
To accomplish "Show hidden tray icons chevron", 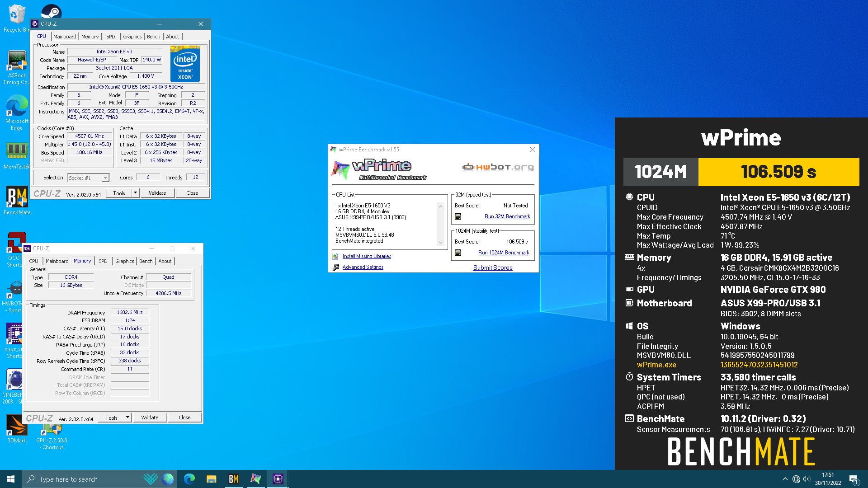I will point(785,479).
